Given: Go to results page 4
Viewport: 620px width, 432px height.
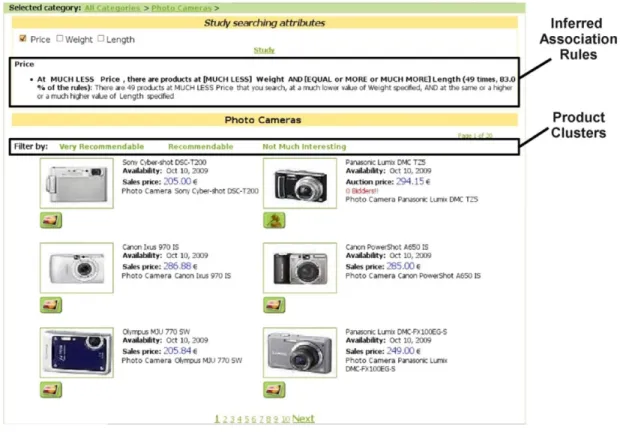Looking at the screenshot, I should pos(240,419).
